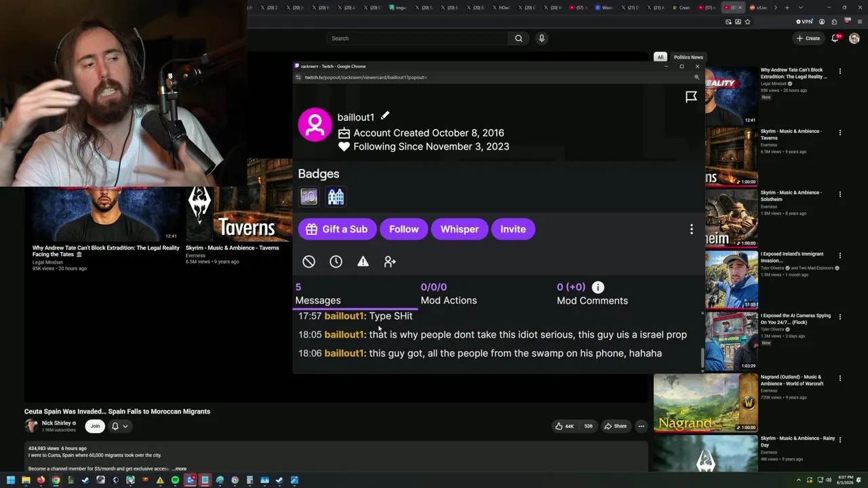Open "I Exposed Ireland's Immigrant Invasion" video title
This screenshot has width=868, height=488.
[791, 257]
